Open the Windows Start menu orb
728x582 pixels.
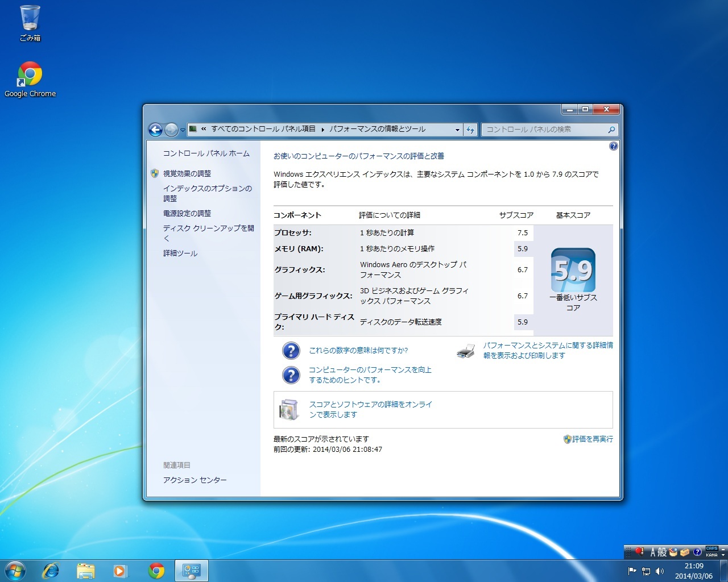point(15,571)
